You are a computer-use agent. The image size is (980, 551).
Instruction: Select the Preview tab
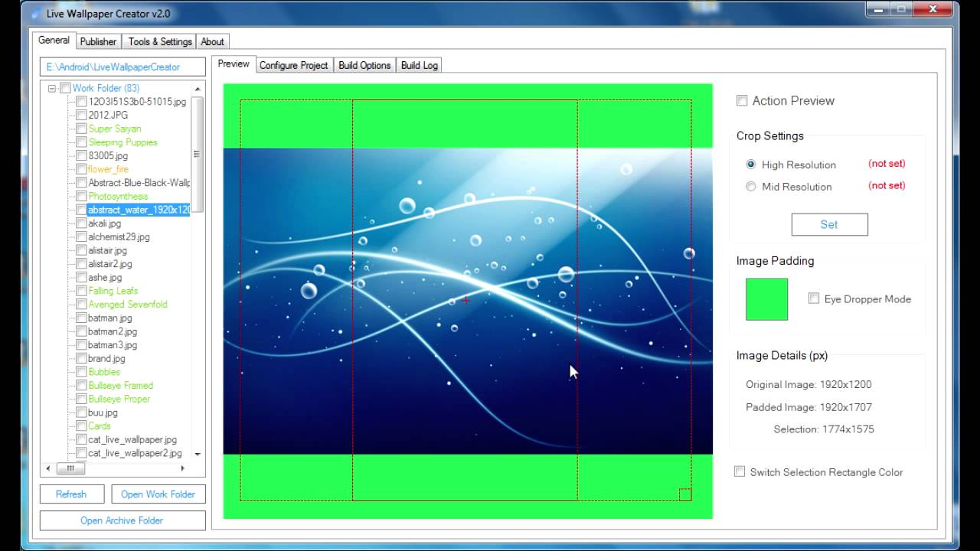pyautogui.click(x=234, y=64)
